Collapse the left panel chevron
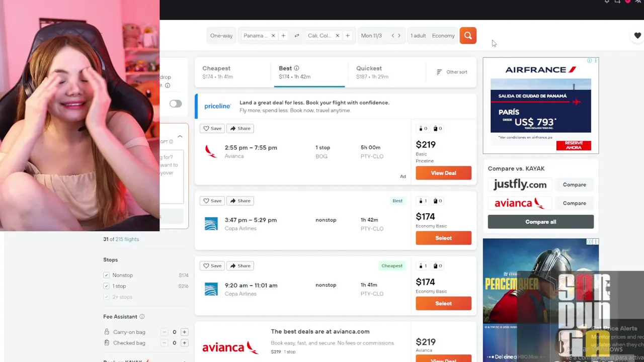 (180, 136)
